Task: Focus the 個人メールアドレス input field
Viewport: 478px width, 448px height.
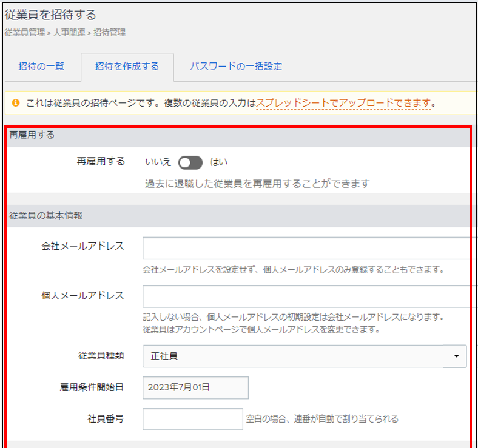Action: (306, 297)
